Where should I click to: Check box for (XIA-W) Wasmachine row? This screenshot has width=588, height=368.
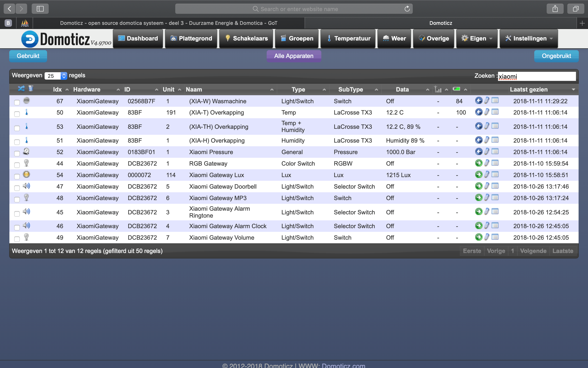click(17, 103)
